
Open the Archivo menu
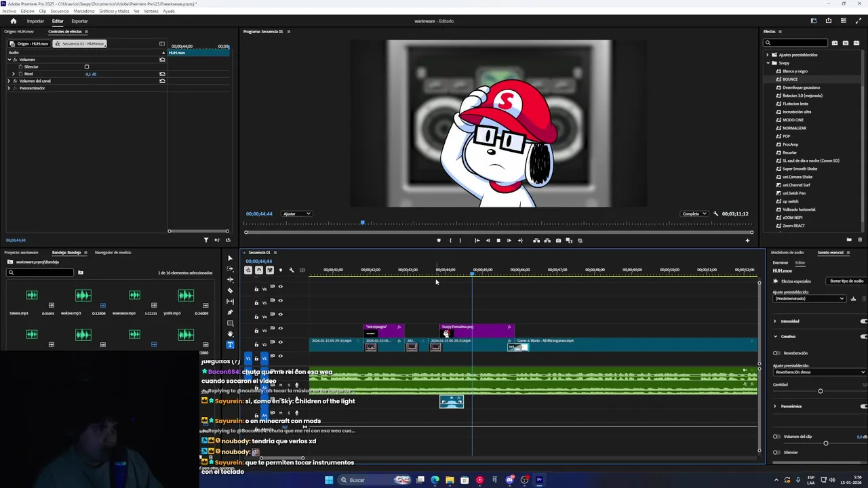coord(9,11)
